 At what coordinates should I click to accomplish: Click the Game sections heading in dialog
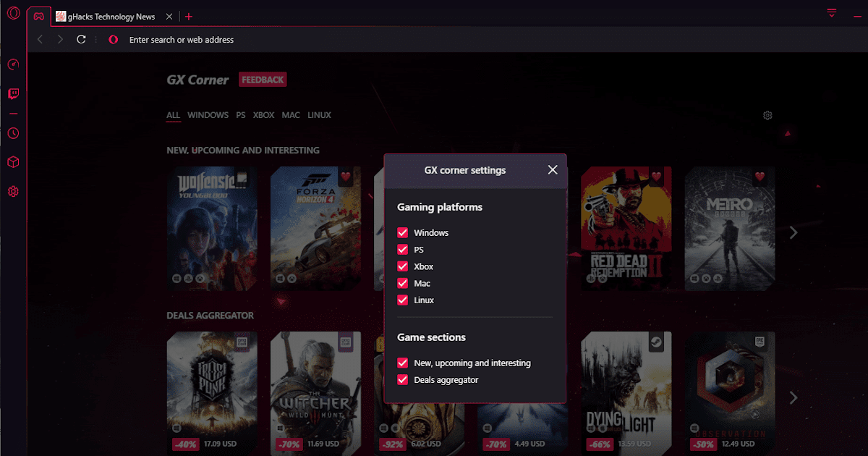(x=431, y=337)
